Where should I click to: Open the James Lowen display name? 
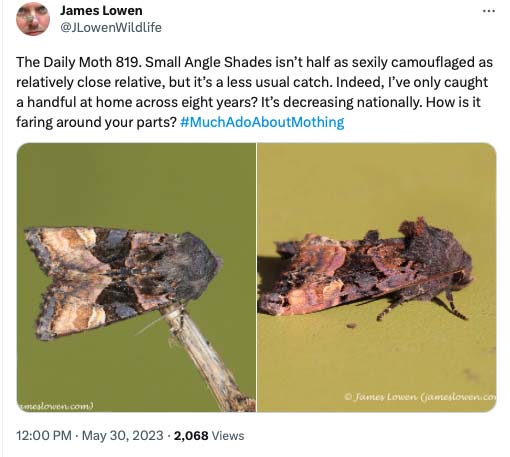point(101,11)
